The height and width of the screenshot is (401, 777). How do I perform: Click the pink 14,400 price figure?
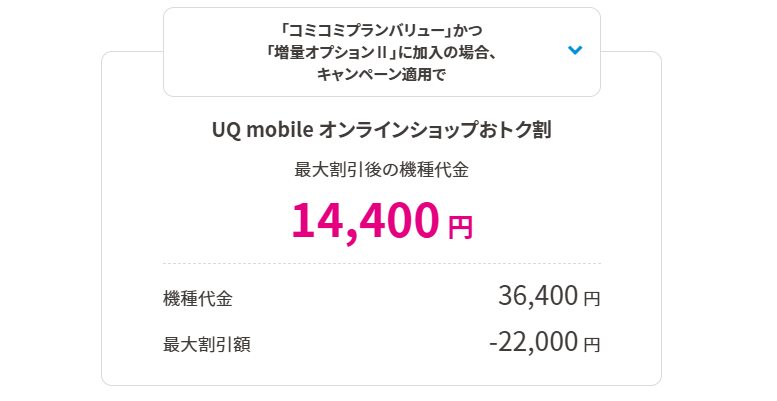point(366,220)
